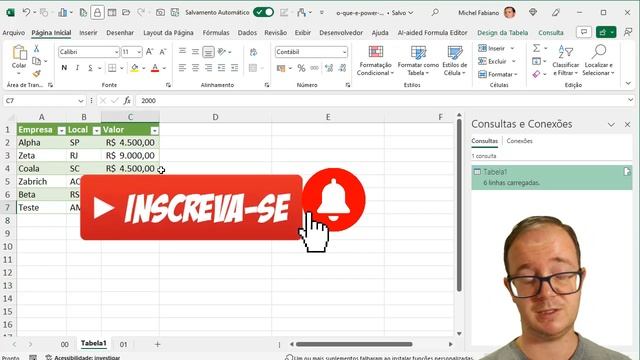Toggle italic I formatting
This screenshot has width=640, height=360.
click(x=77, y=68)
